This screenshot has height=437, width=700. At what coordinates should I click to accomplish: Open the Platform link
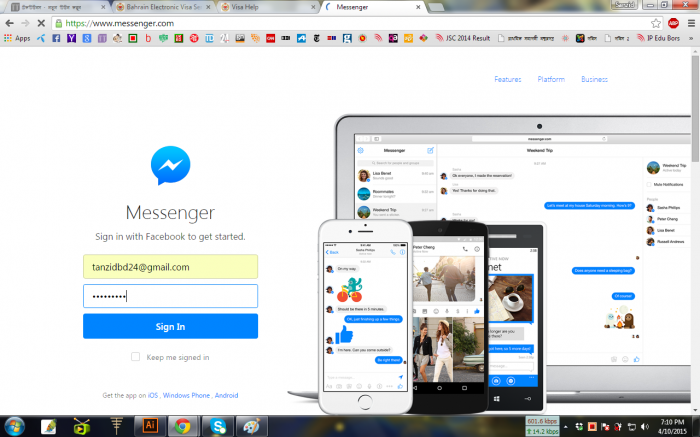click(551, 79)
